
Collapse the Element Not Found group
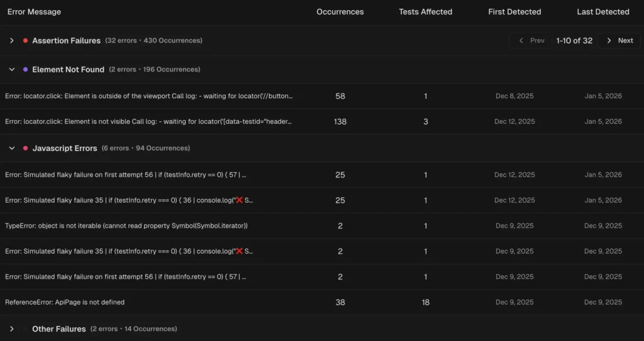[x=11, y=70]
